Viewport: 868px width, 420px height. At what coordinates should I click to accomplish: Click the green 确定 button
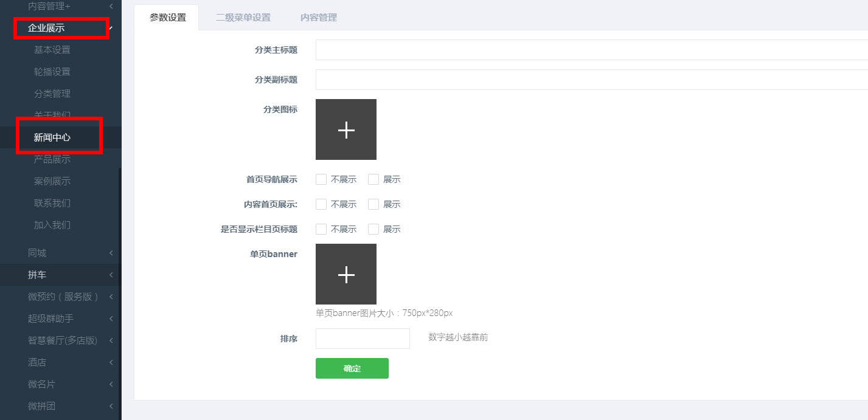coord(352,368)
